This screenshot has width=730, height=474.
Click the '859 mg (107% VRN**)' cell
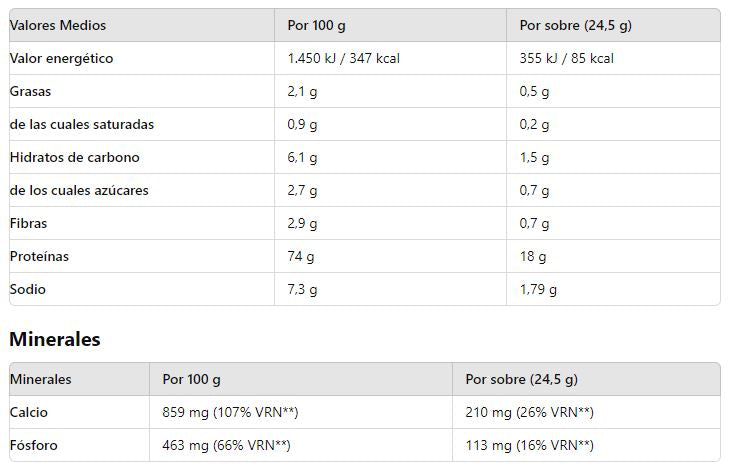coord(230,412)
